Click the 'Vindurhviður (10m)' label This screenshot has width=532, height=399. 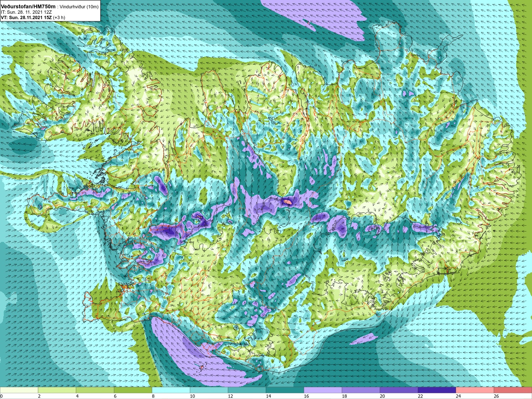click(x=79, y=7)
